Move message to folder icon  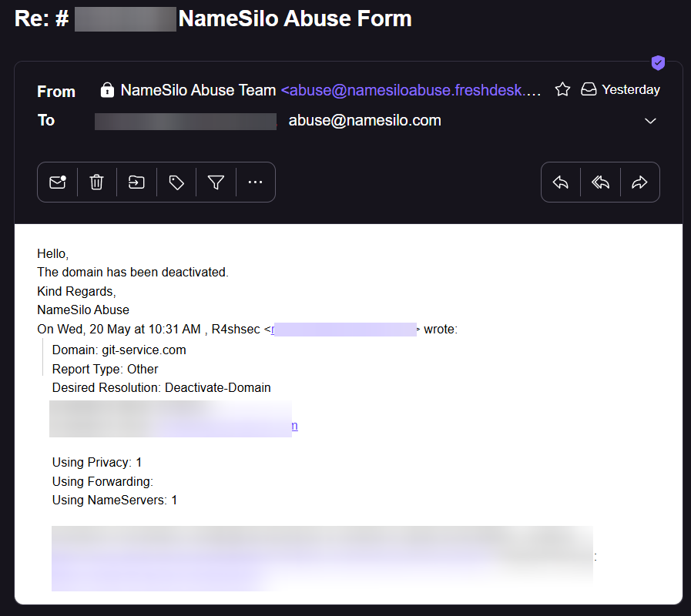point(136,182)
